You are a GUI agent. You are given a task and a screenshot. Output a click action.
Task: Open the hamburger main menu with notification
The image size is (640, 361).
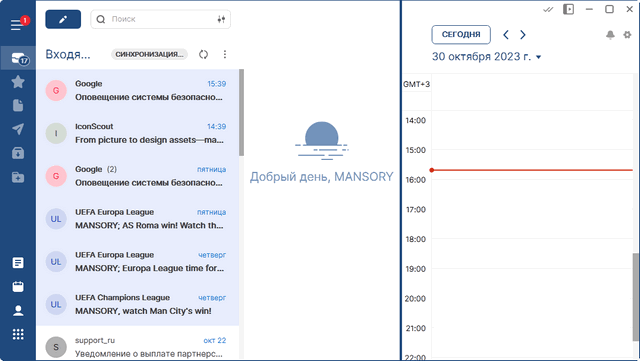coord(19,24)
